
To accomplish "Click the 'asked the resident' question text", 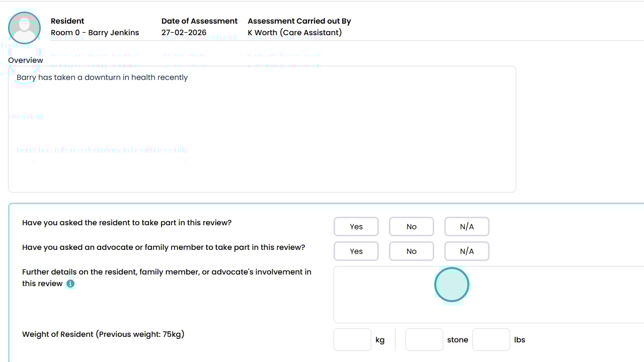I will (127, 223).
